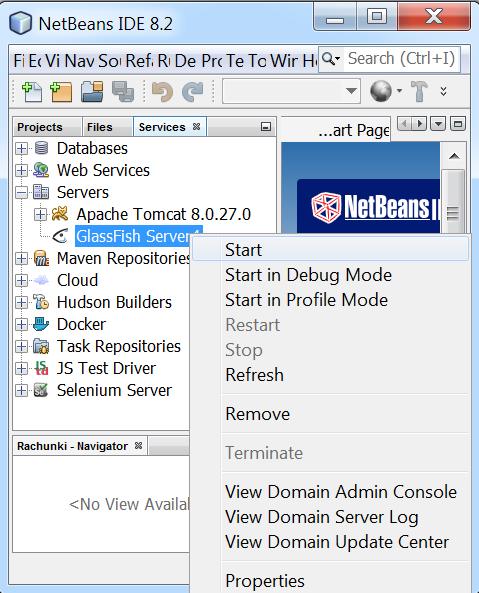The width and height of the screenshot is (479, 593).
Task: Choose Start from the context menu
Action: click(331, 250)
